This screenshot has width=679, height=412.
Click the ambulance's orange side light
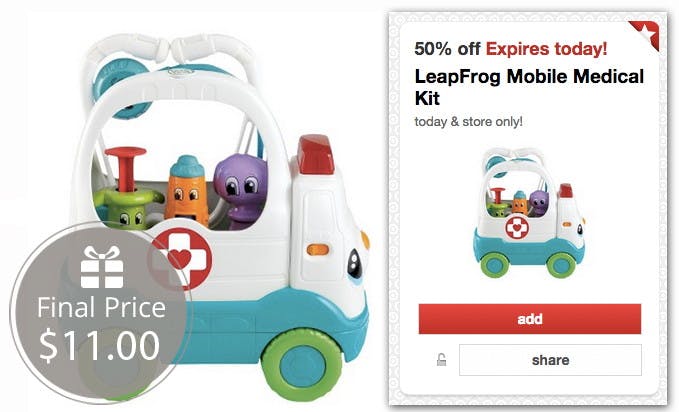tap(318, 250)
